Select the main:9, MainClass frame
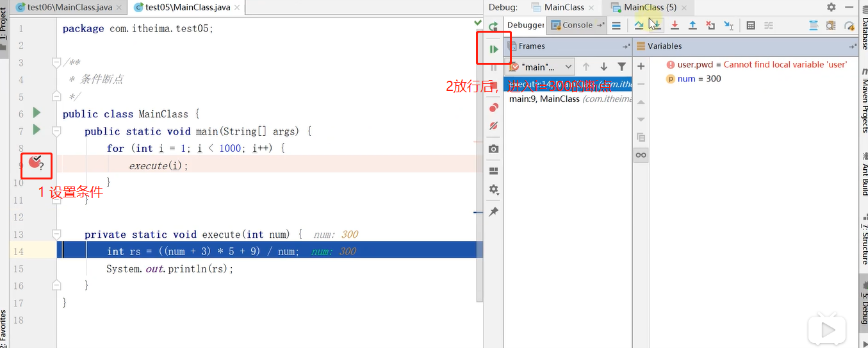 [569, 99]
